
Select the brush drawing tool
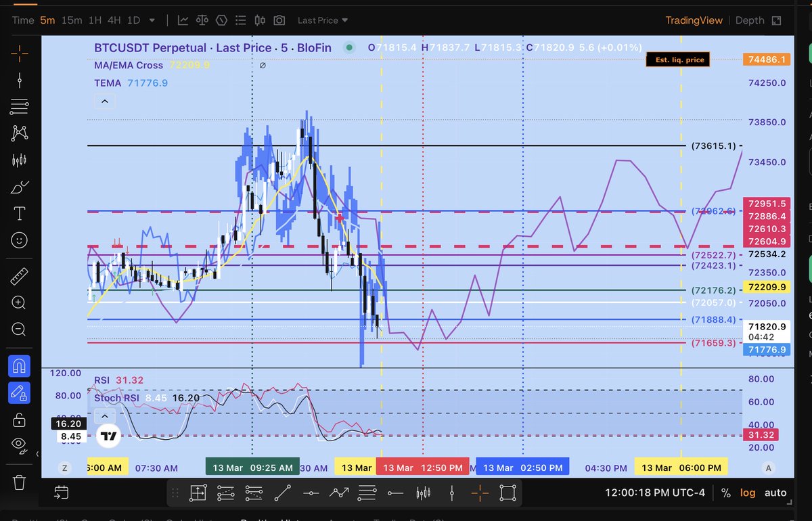point(19,187)
